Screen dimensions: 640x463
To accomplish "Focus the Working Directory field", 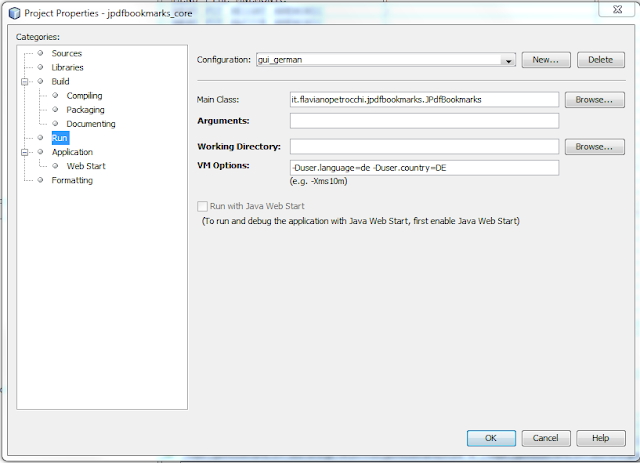I will click(424, 147).
